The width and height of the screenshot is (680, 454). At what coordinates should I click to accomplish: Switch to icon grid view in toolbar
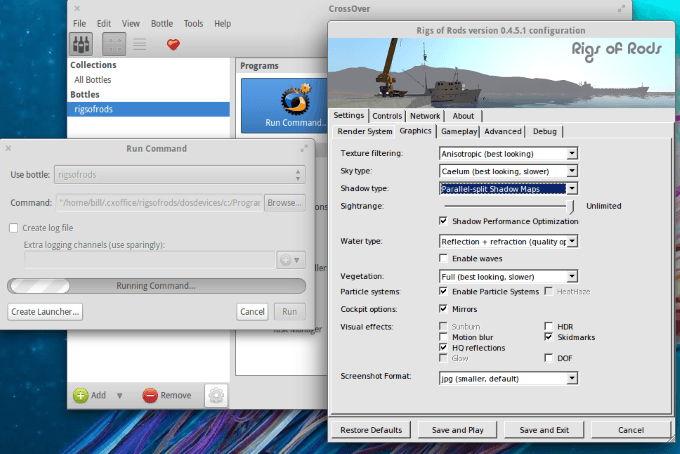[114, 45]
